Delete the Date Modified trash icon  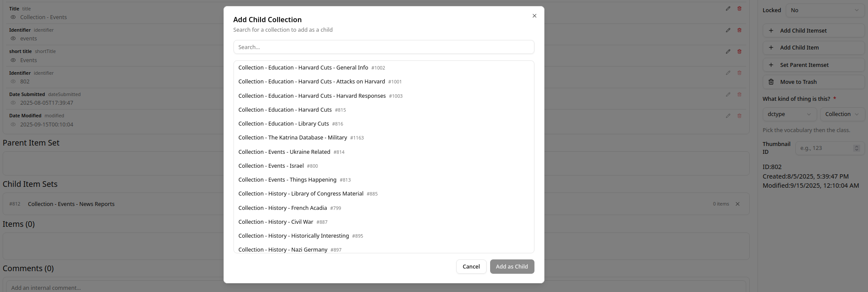click(x=739, y=116)
